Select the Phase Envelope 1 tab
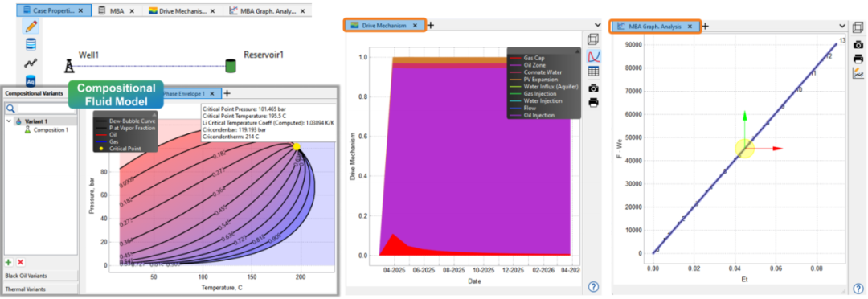 pos(192,93)
